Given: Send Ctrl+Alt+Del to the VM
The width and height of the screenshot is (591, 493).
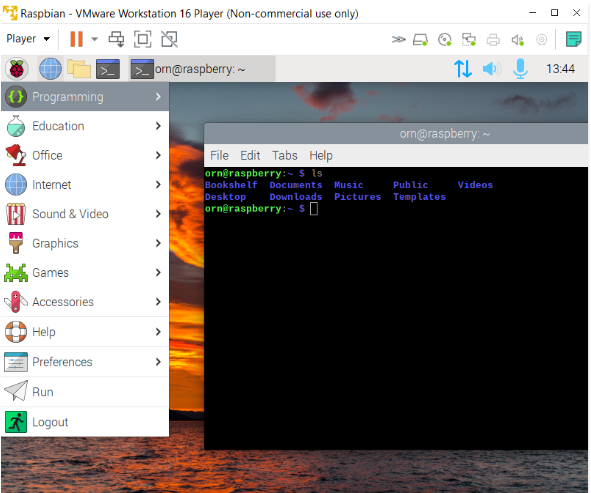Looking at the screenshot, I should [116, 39].
